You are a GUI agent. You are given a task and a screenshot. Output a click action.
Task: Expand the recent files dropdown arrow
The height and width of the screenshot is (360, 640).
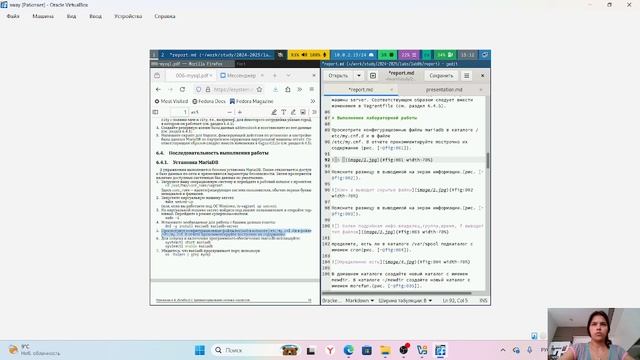coord(359,76)
